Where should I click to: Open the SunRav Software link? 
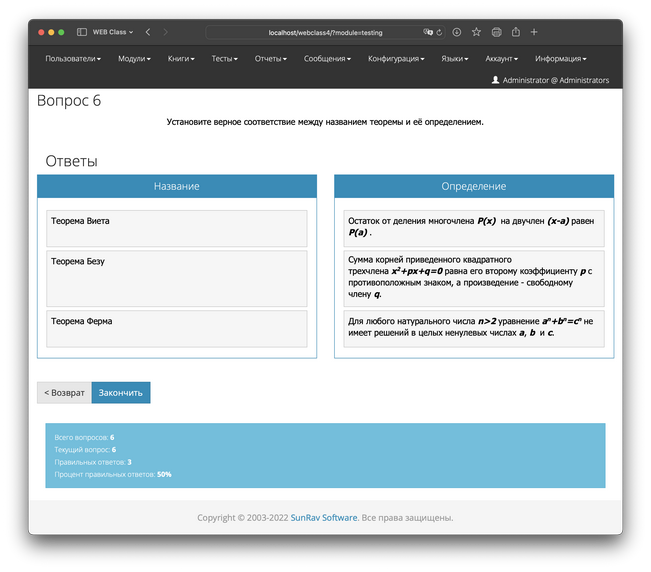[x=324, y=518]
